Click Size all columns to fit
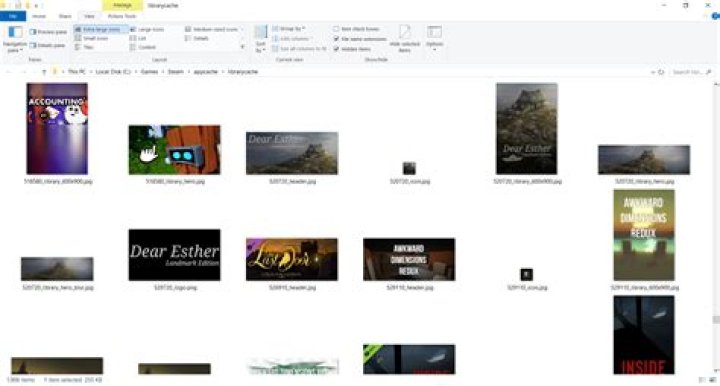 [x=299, y=49]
